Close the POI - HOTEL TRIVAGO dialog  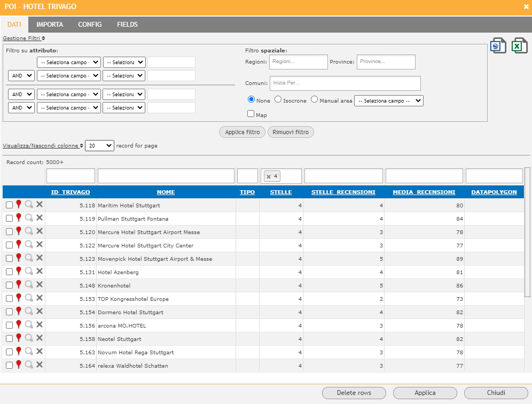coord(526,7)
